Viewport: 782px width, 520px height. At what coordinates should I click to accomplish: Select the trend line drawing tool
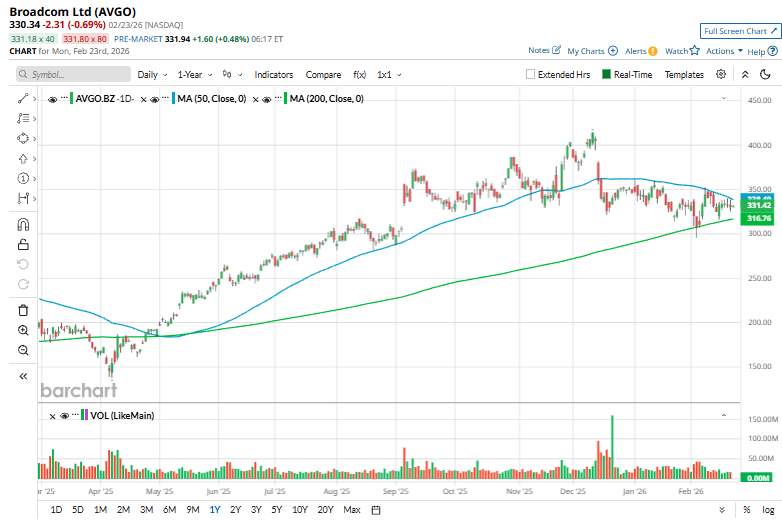(23, 99)
